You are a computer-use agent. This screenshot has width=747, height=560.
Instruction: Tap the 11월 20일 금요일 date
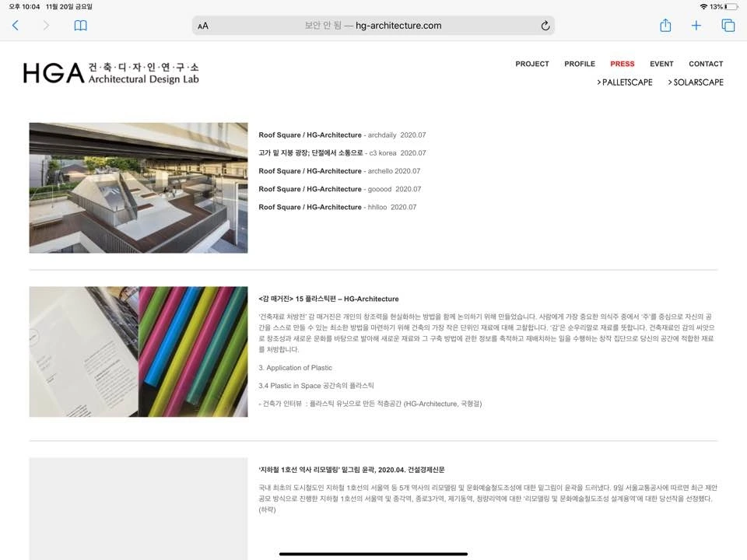[x=69, y=7]
